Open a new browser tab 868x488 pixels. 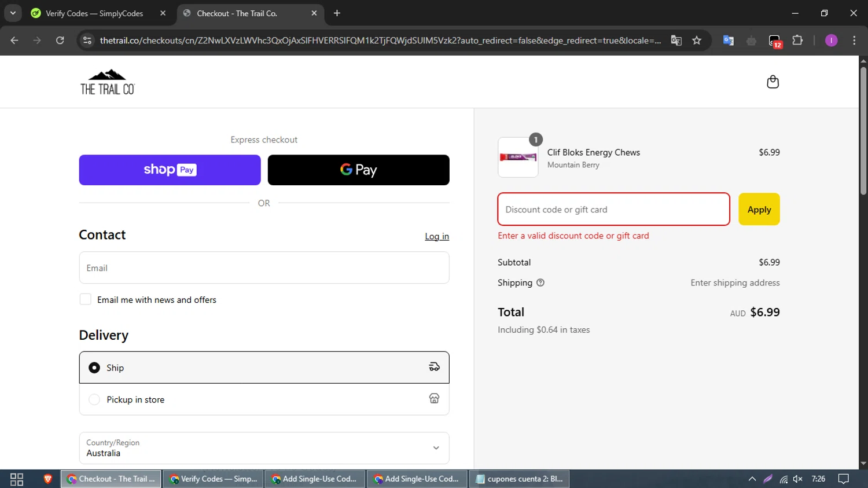(337, 13)
